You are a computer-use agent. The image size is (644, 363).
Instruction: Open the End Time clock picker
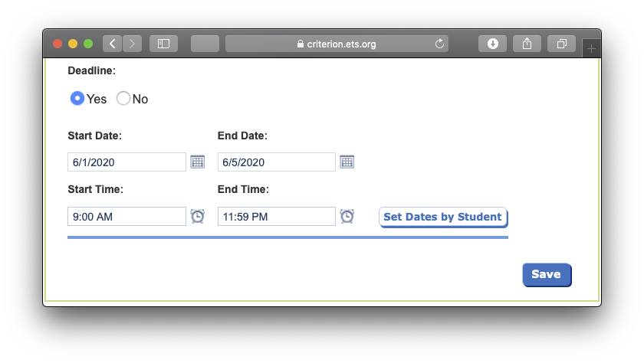347,216
